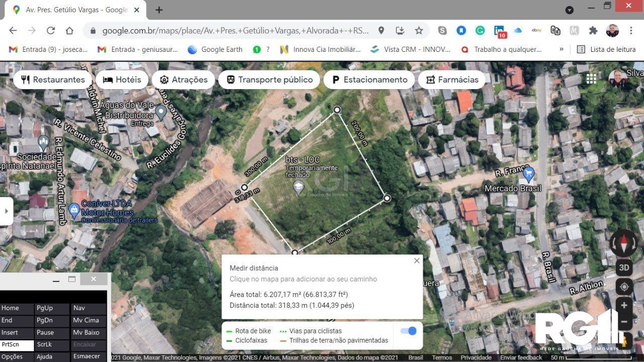The width and height of the screenshot is (644, 362).
Task: Open the Grammarly extension icon
Action: point(480,31)
